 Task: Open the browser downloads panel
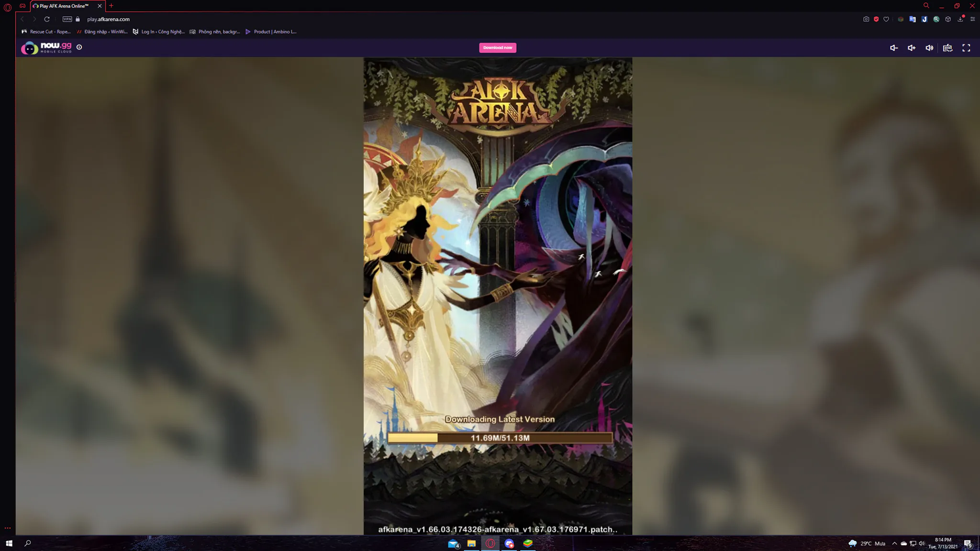(x=960, y=19)
